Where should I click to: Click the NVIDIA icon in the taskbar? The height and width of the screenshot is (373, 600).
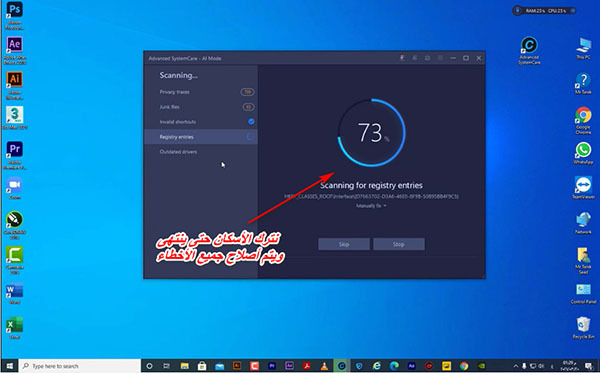[481, 366]
